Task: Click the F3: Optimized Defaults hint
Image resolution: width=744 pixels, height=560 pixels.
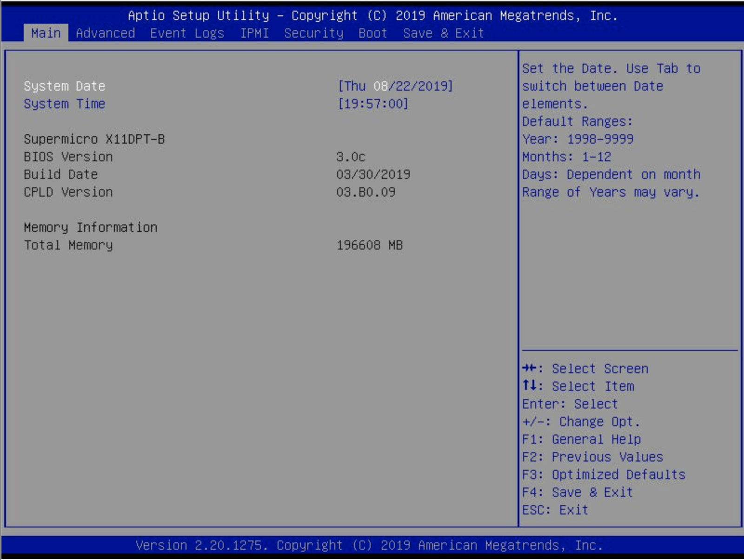Action: click(x=604, y=474)
